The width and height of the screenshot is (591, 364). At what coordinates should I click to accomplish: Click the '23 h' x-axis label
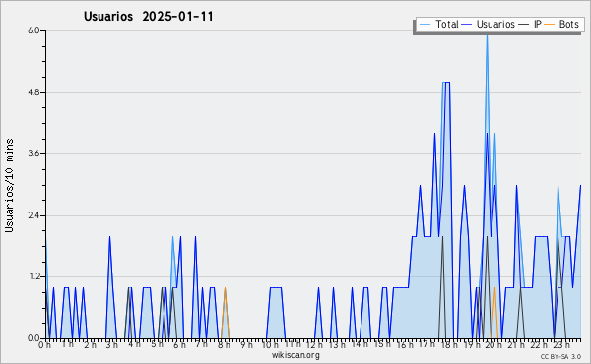(x=561, y=344)
